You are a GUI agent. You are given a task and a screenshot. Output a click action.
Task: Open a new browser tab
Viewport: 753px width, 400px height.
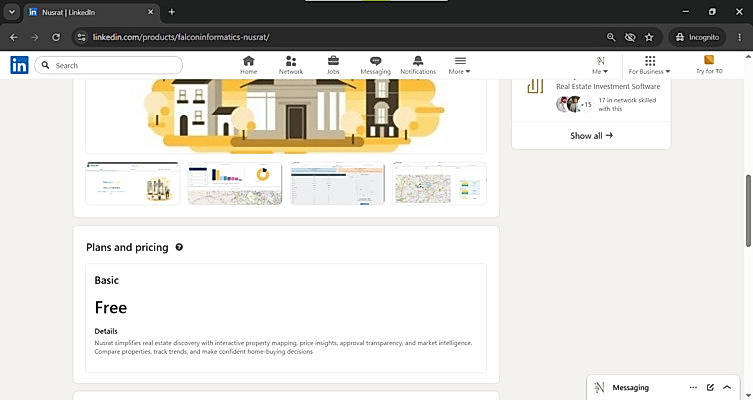coord(171,12)
